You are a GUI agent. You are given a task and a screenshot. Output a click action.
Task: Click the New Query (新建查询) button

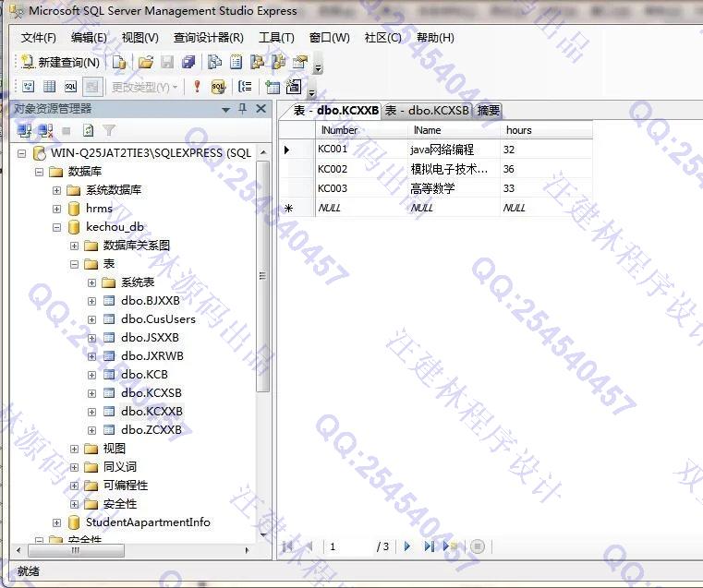(x=61, y=62)
